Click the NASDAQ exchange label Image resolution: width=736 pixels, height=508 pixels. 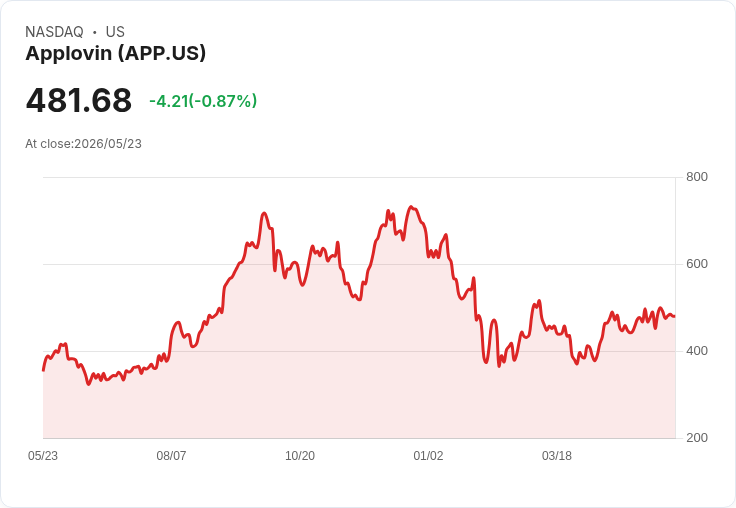tap(54, 32)
